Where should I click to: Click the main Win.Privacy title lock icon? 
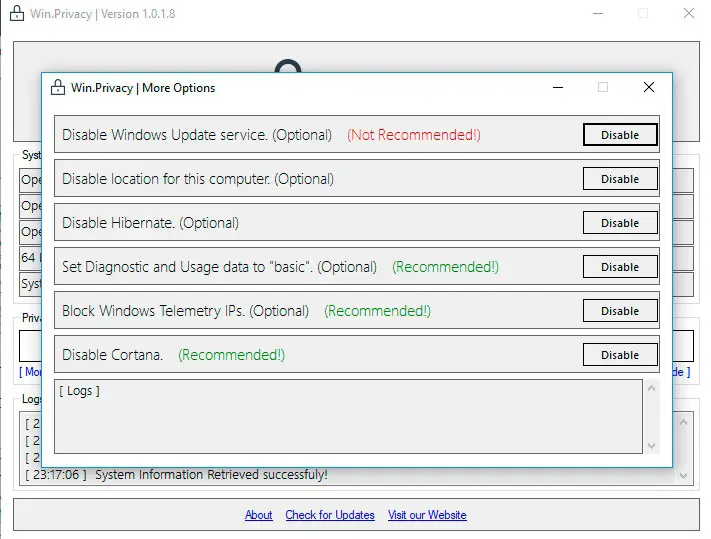[x=17, y=13]
